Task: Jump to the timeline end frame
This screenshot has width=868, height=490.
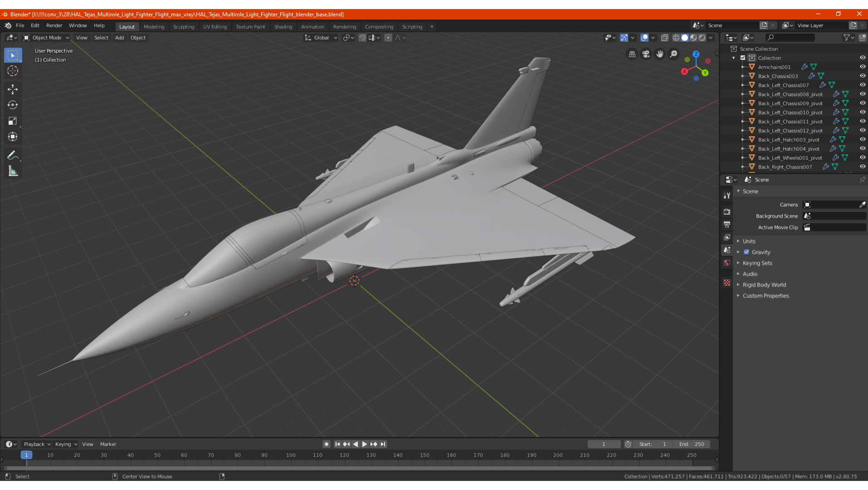Action: click(383, 444)
